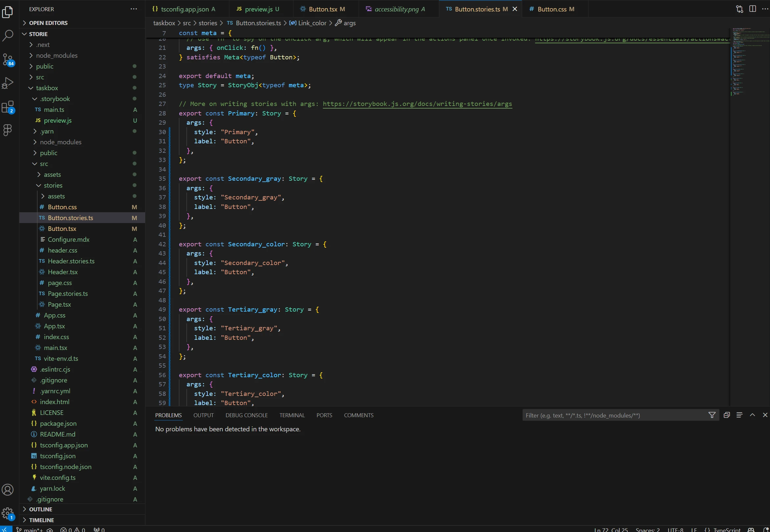Click the stories breadcrumb item

click(208, 23)
